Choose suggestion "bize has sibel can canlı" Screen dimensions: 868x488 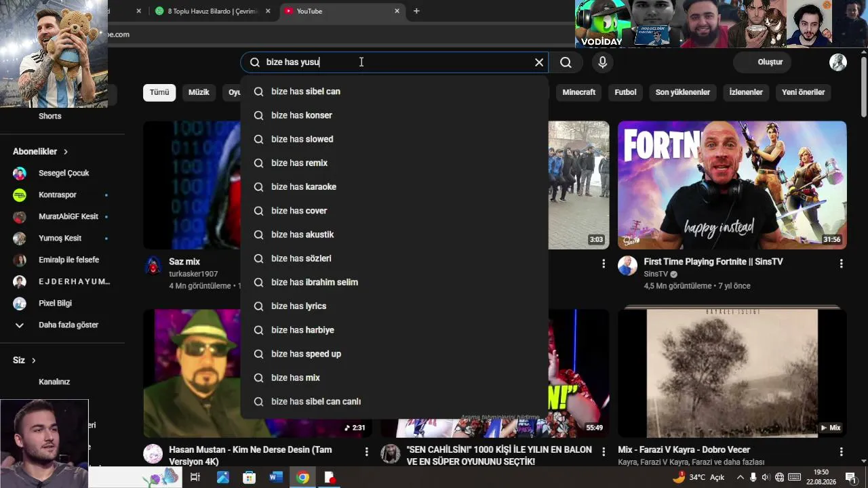point(395,402)
